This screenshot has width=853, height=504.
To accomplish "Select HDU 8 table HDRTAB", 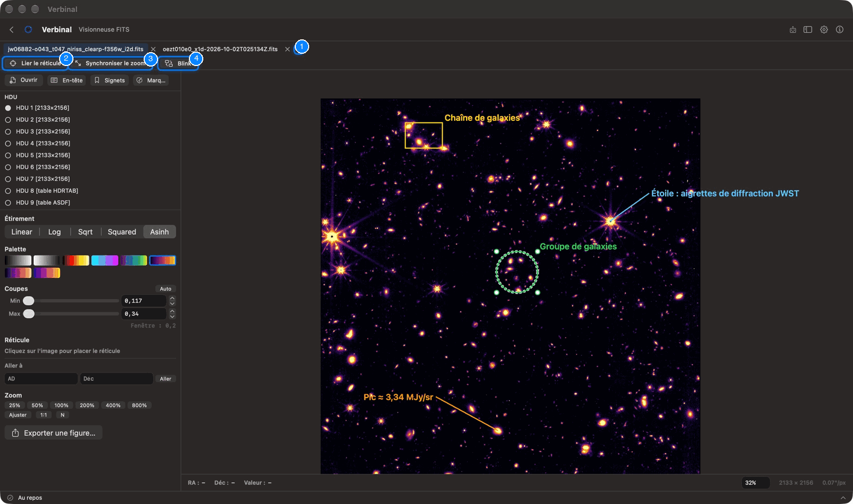I will tap(42, 191).
